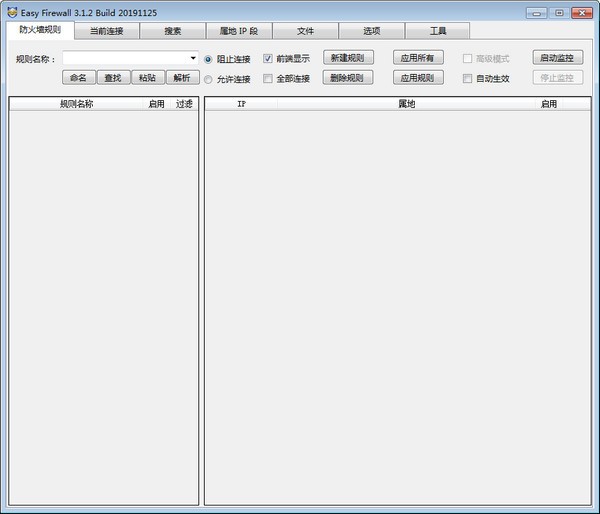600x514 pixels.
Task: Open the 工具 tab
Action: (x=438, y=31)
